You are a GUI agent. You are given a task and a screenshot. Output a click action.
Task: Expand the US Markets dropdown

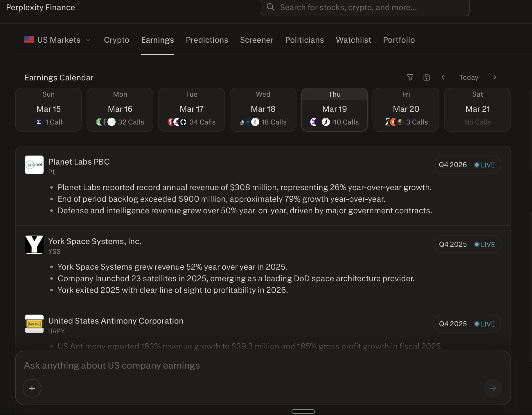(x=57, y=40)
